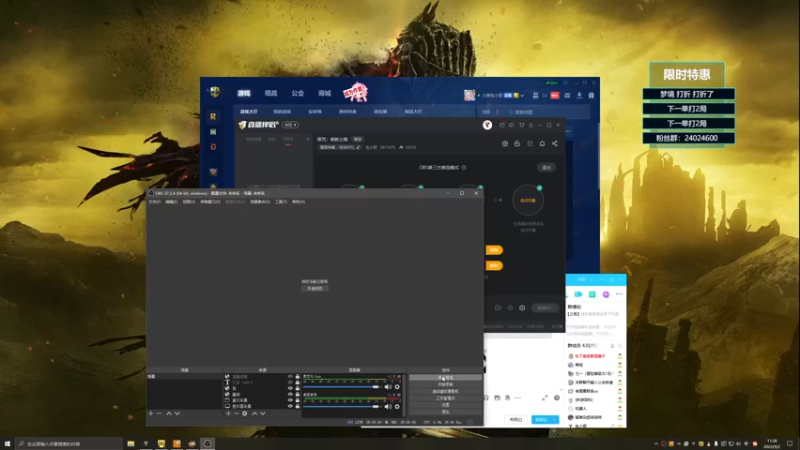Image resolution: width=800 pixels, height=450 pixels.
Task: Switch to 商城 tab in game platform
Action: click(x=324, y=93)
